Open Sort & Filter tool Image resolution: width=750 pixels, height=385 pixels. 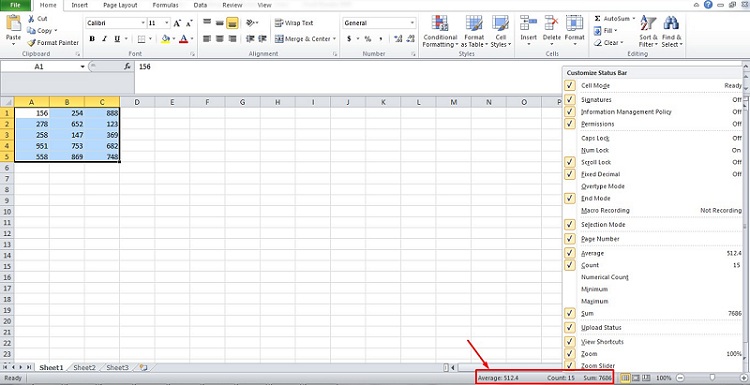tap(649, 32)
